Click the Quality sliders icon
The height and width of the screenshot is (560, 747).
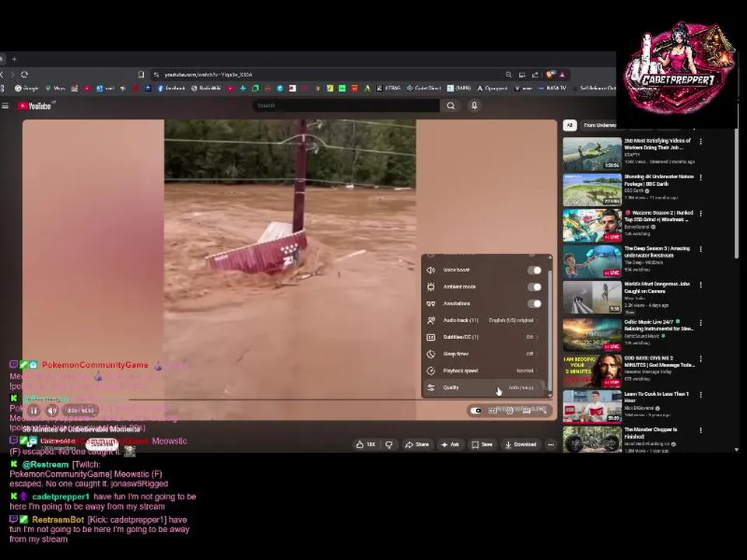click(430, 387)
